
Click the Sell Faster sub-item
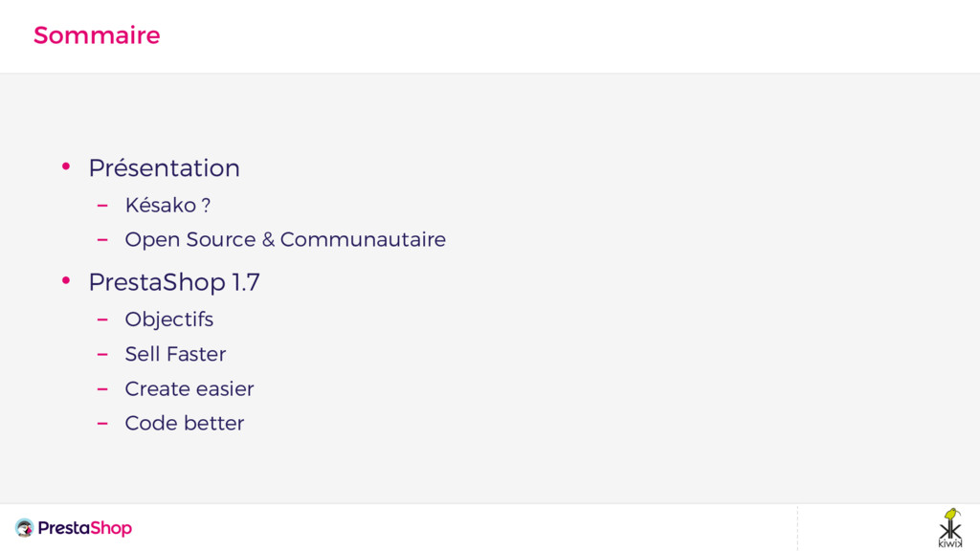pyautogui.click(x=175, y=354)
